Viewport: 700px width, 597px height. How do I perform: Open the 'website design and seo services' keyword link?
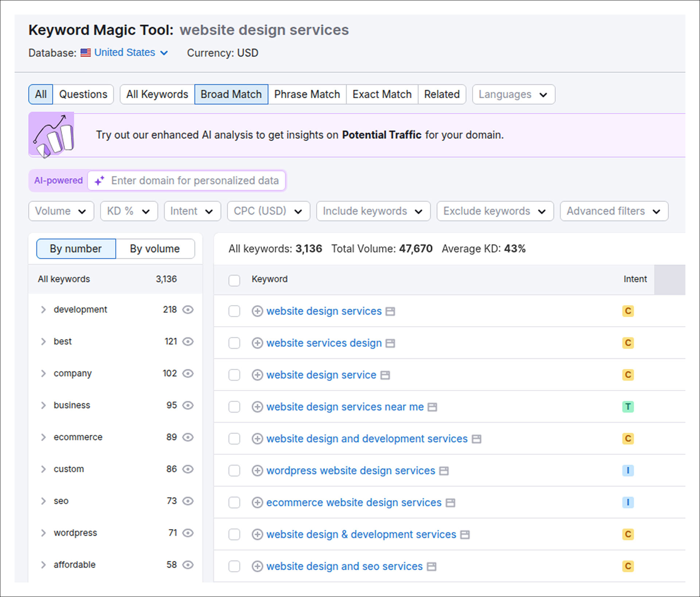[345, 566]
